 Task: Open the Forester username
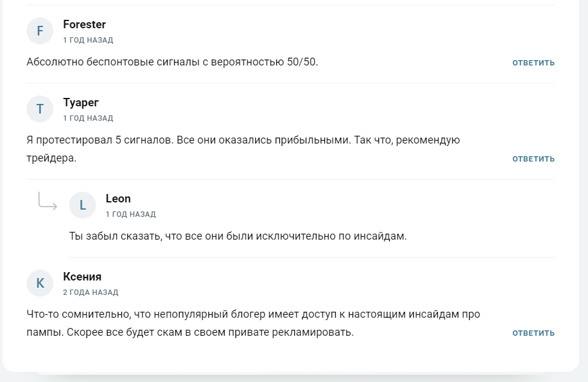(x=84, y=25)
